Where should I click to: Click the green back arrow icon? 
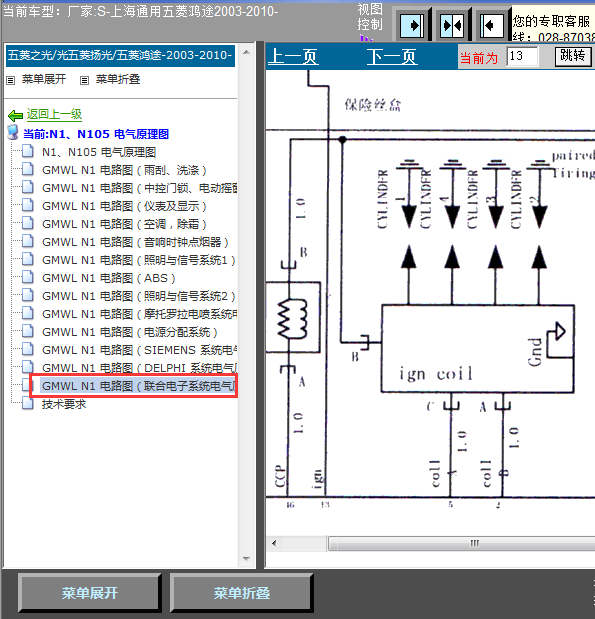(x=15, y=116)
